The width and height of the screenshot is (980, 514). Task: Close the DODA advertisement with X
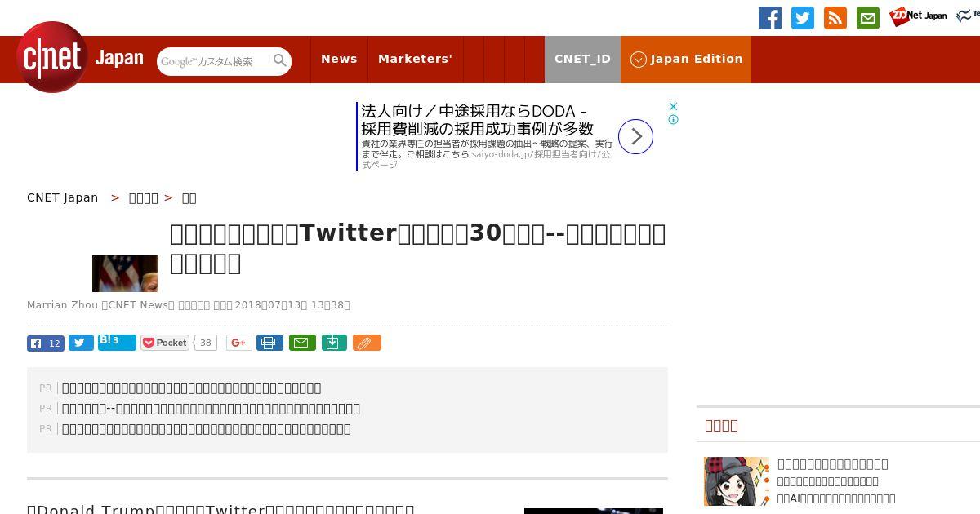(673, 106)
